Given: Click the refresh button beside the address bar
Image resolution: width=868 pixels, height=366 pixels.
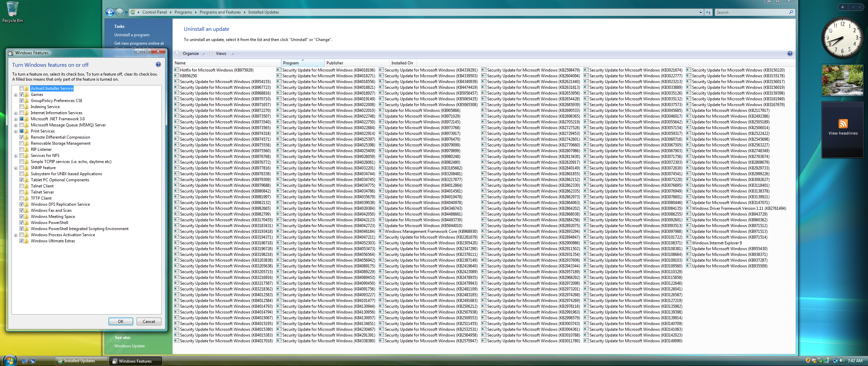Looking at the screenshot, I should (708, 13).
